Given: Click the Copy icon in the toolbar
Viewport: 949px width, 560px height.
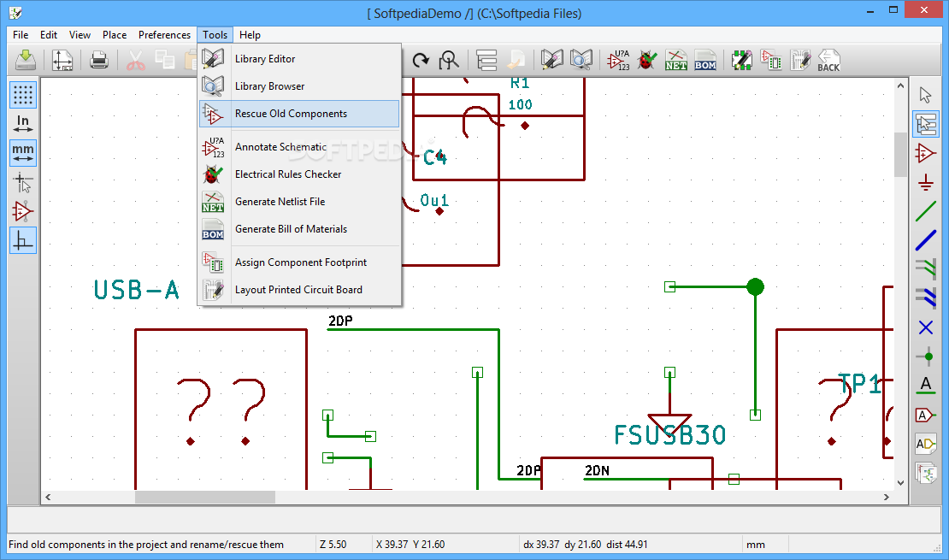Looking at the screenshot, I should coord(165,60).
